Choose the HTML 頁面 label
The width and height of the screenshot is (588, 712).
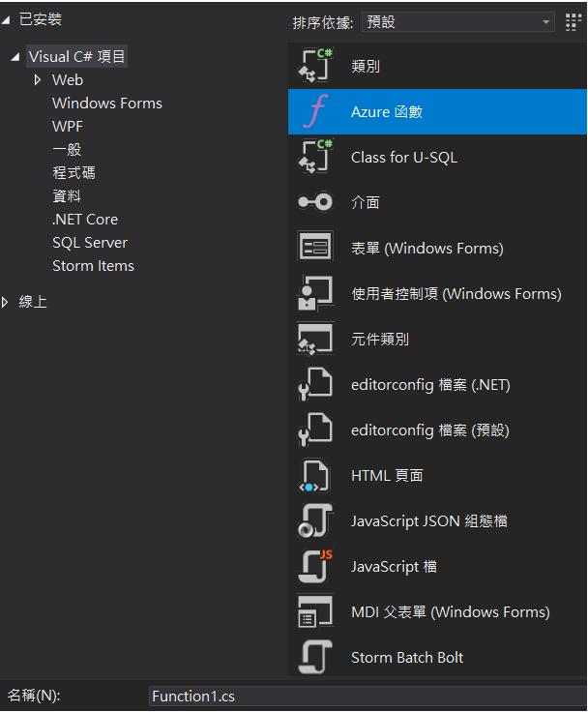387,475
